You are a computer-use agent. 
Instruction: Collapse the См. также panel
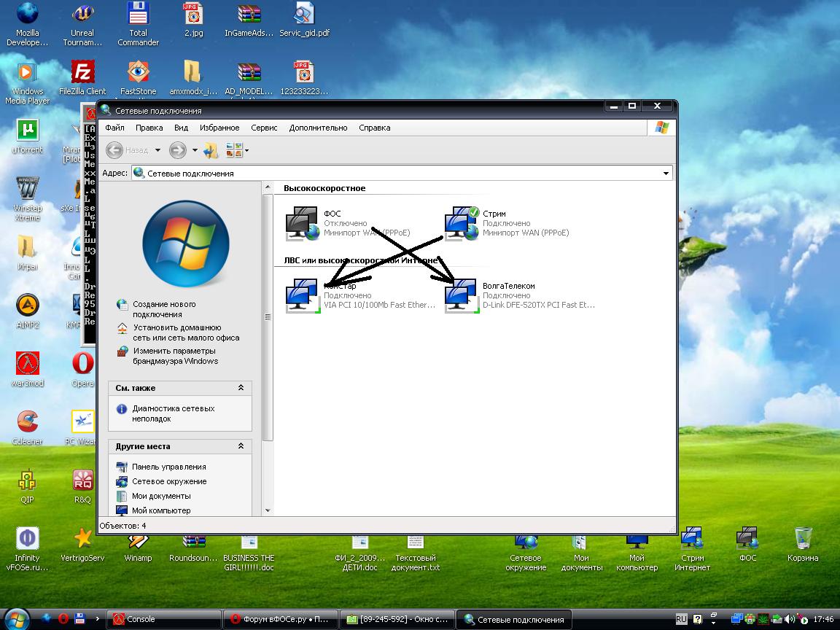241,388
